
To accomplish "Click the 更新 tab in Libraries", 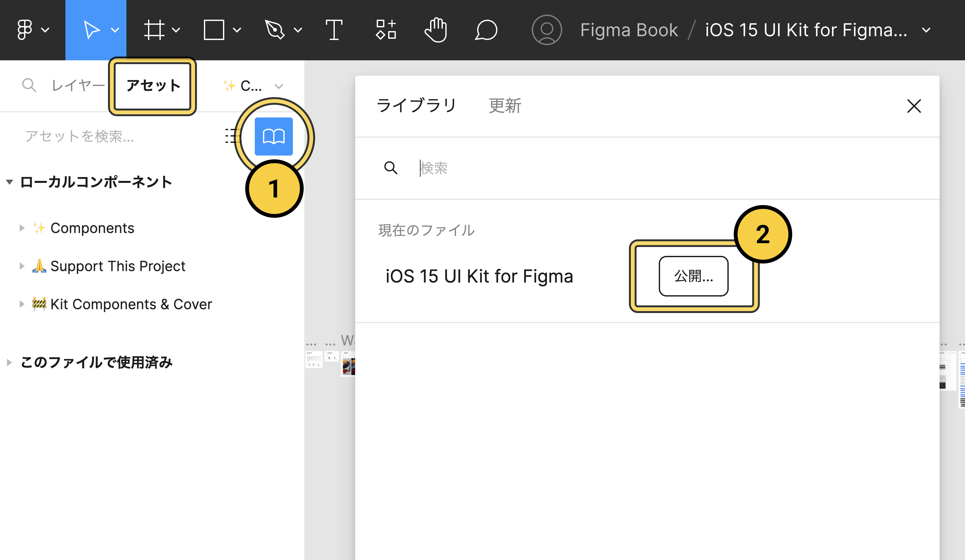I will point(504,105).
